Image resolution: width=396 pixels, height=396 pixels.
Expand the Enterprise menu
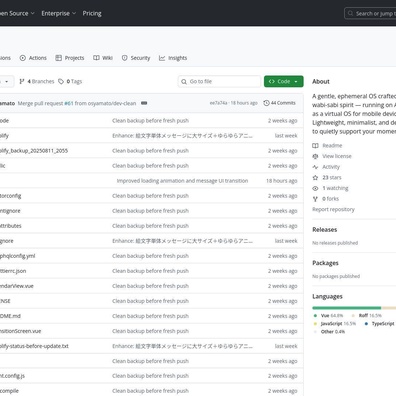(x=59, y=13)
